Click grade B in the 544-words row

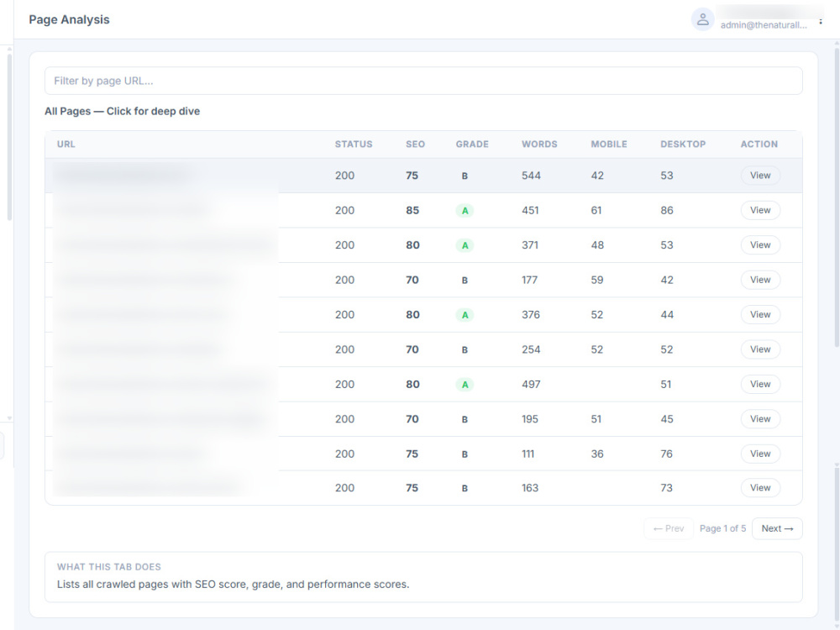click(465, 176)
